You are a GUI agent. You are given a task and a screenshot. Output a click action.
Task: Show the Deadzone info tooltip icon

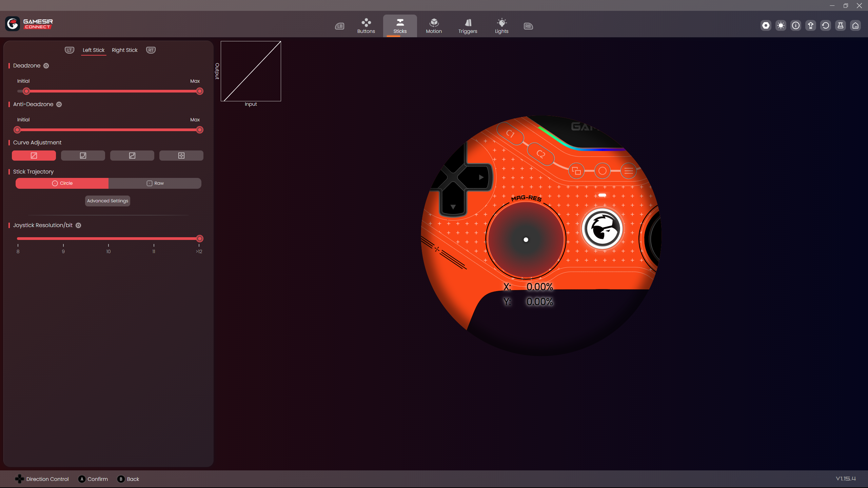pyautogui.click(x=46, y=66)
